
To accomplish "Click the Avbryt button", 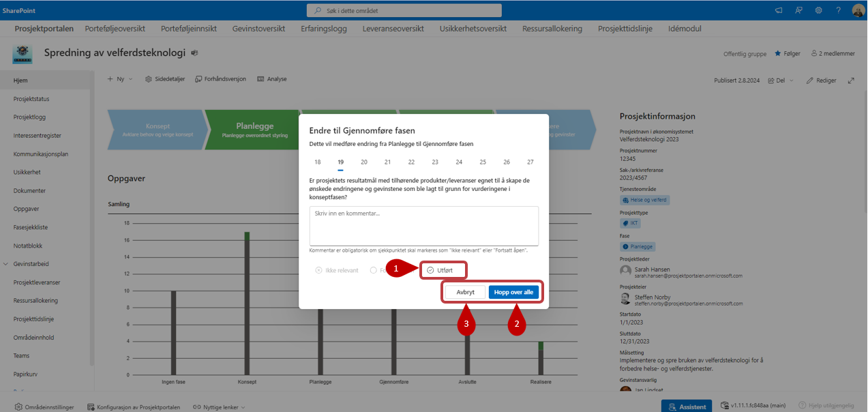I will pyautogui.click(x=465, y=292).
